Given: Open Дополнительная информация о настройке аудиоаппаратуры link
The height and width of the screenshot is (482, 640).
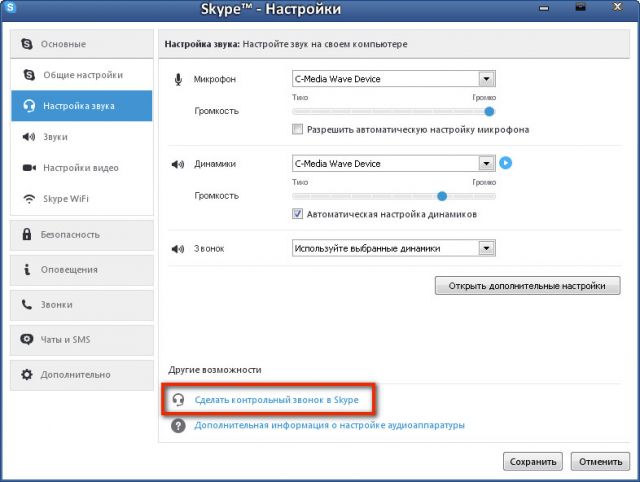Looking at the screenshot, I should [329, 425].
